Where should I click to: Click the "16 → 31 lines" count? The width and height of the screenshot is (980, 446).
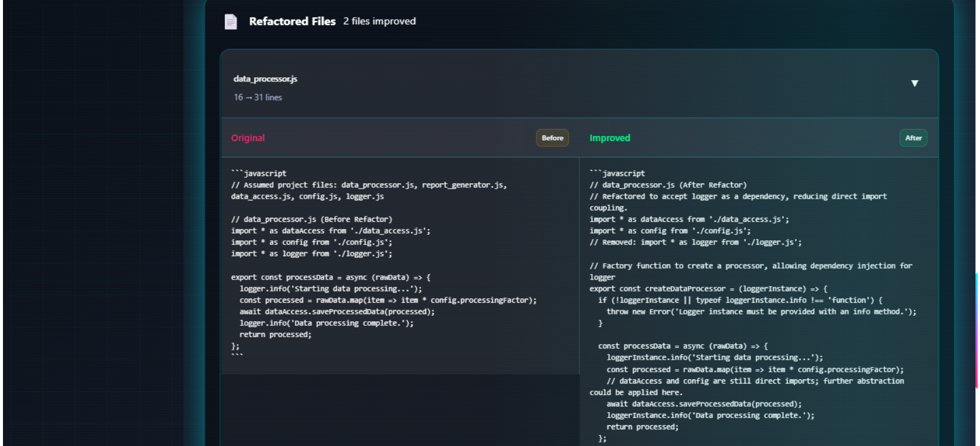pos(258,98)
